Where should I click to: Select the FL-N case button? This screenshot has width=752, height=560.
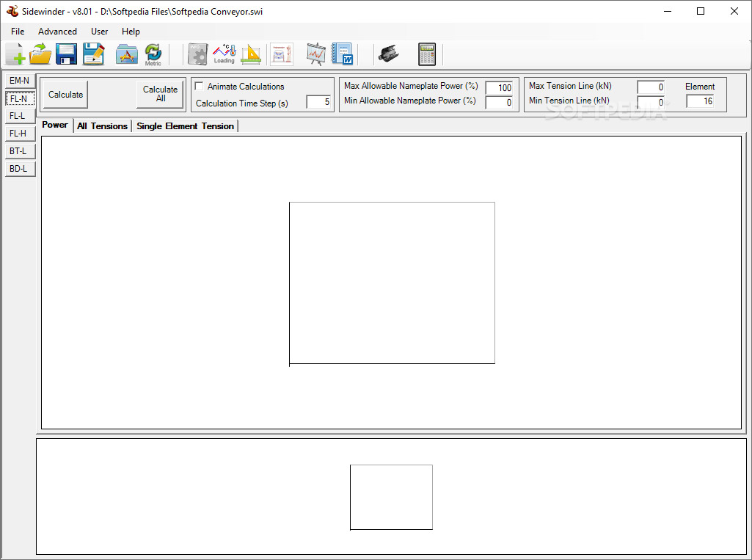pyautogui.click(x=20, y=98)
